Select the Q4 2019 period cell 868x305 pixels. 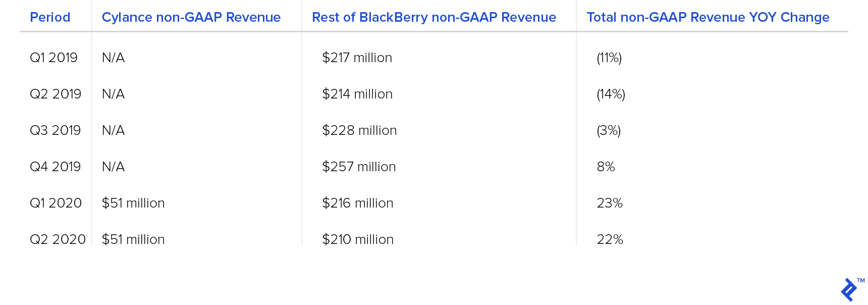click(56, 167)
